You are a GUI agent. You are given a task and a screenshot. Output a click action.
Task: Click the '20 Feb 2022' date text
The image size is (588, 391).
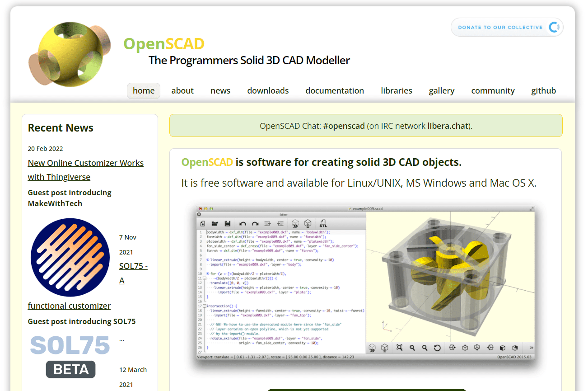(x=46, y=149)
